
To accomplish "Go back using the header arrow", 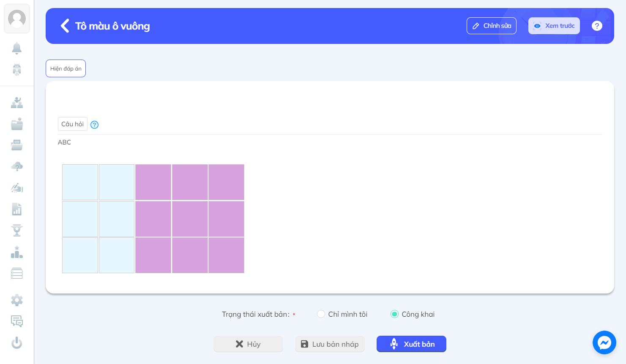I will coord(65,26).
